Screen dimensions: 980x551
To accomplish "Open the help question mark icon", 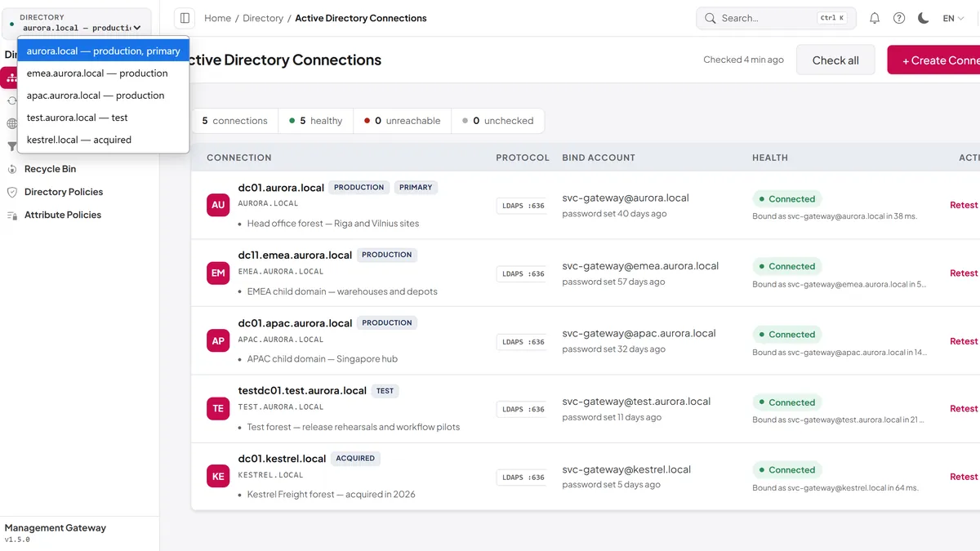I will tap(899, 18).
